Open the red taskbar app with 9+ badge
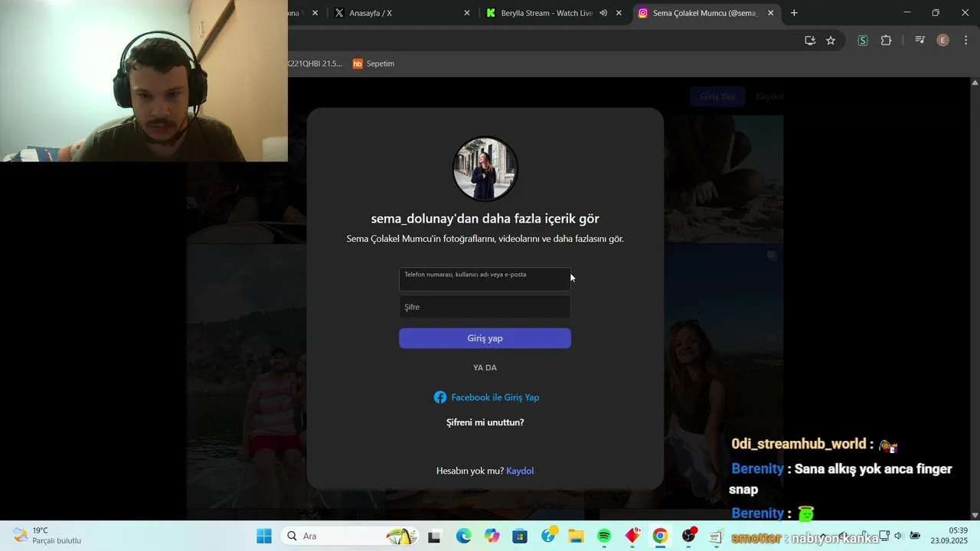 point(633,536)
